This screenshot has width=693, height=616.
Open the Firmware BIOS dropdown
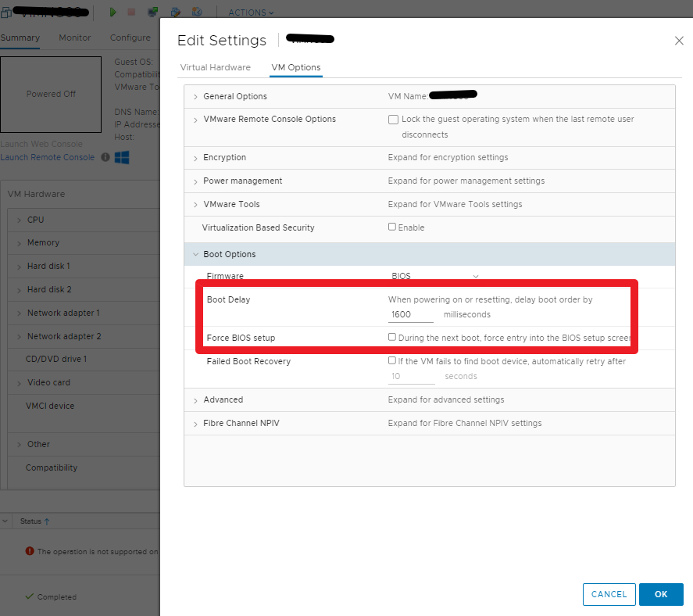coord(434,276)
